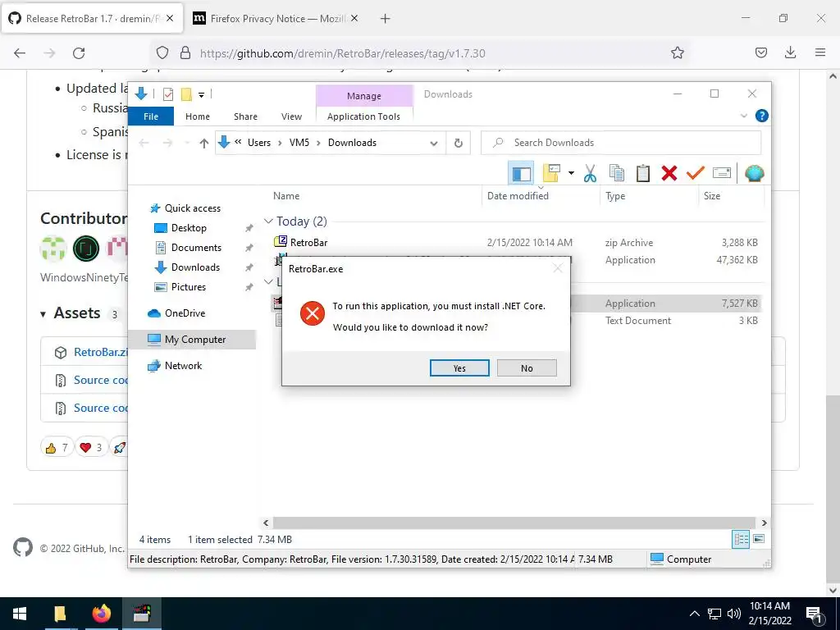
Task: Click the Manage contextual tab
Action: 363,96
